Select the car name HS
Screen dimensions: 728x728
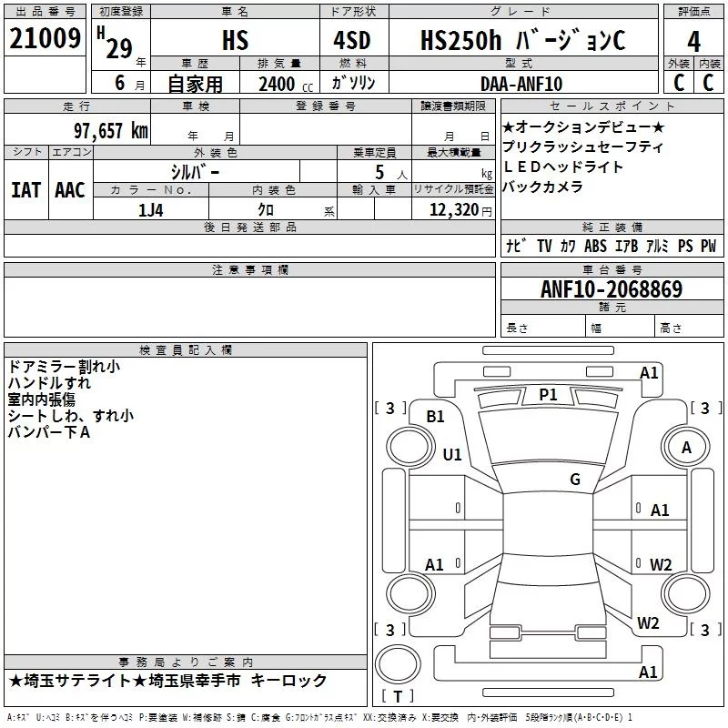tap(235, 40)
